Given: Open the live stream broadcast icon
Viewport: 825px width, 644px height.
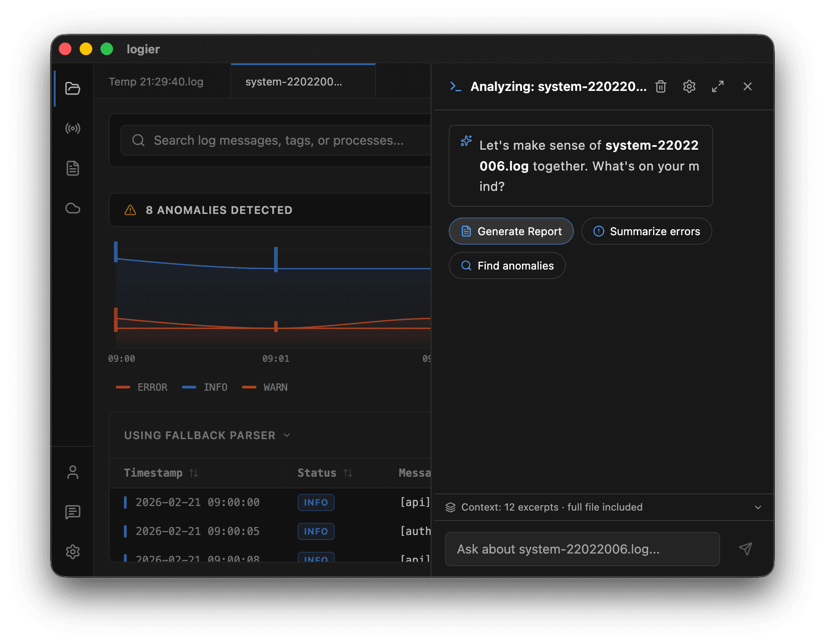Looking at the screenshot, I should click(73, 128).
